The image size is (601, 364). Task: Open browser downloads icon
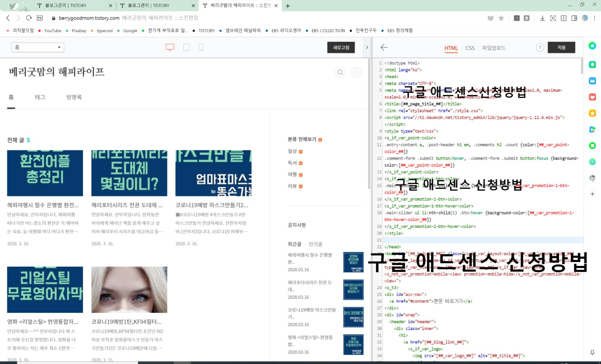click(x=542, y=18)
